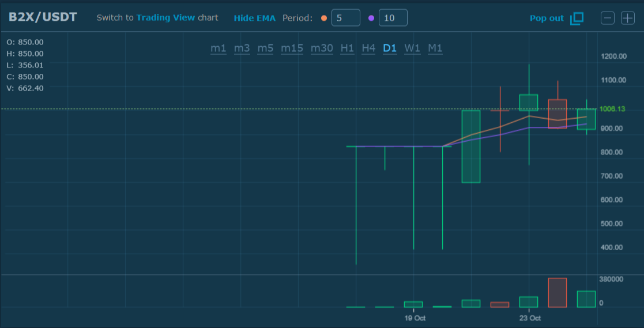Viewport: 644px width, 328px height.
Task: Switch to the H1 hourly timeframe
Action: coord(347,48)
